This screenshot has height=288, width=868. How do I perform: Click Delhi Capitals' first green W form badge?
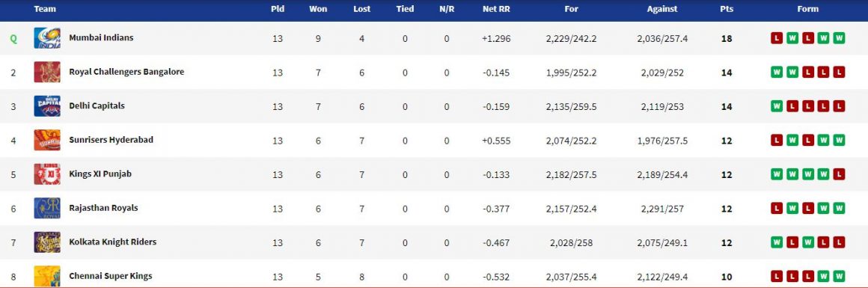pyautogui.click(x=777, y=105)
